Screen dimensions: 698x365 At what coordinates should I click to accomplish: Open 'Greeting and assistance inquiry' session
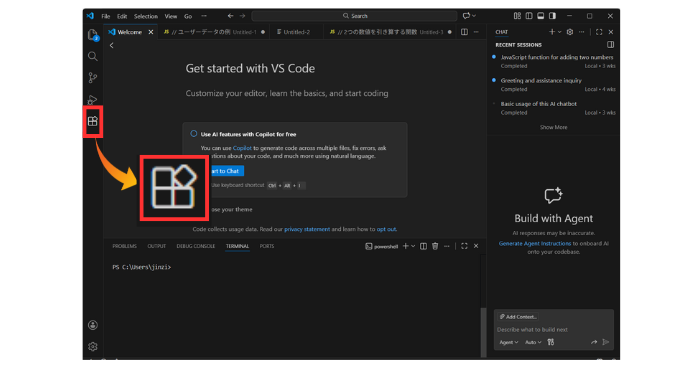[554, 85]
